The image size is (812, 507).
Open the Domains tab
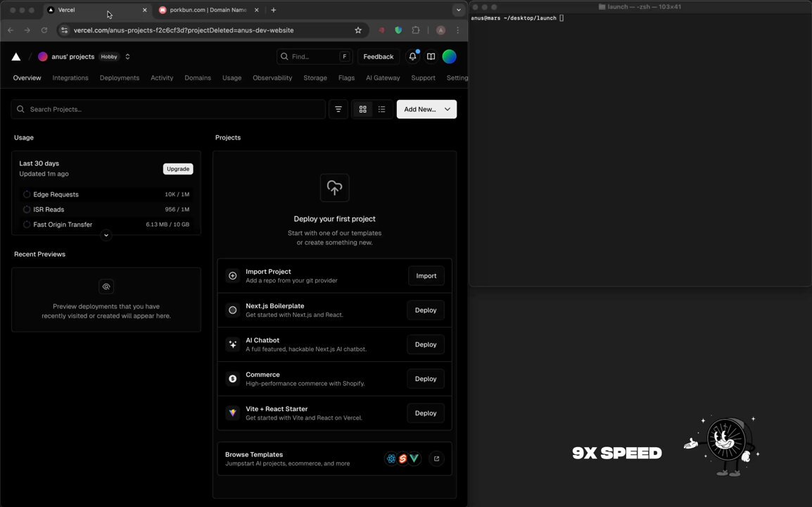click(x=198, y=77)
